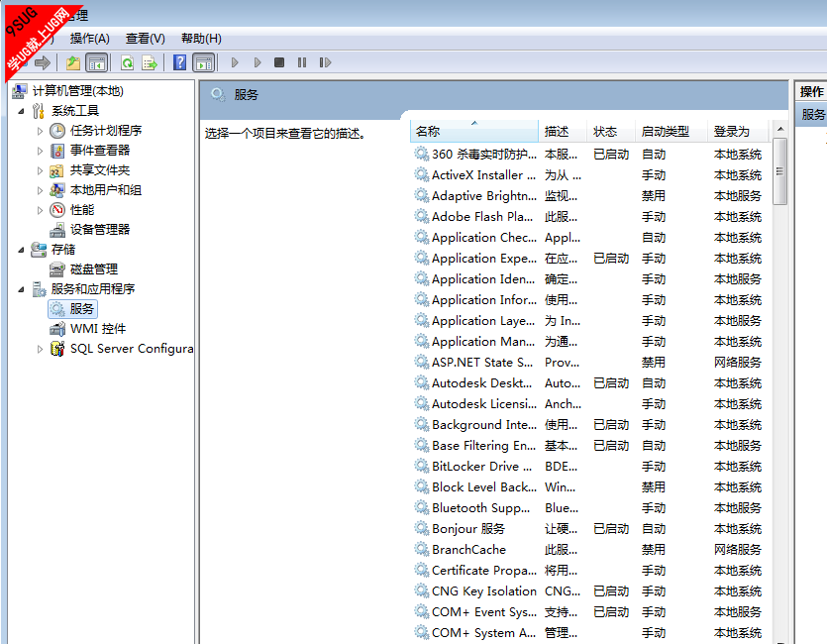Open the 查看(V) menu
Image resolution: width=827 pixels, height=644 pixels.
(x=145, y=39)
